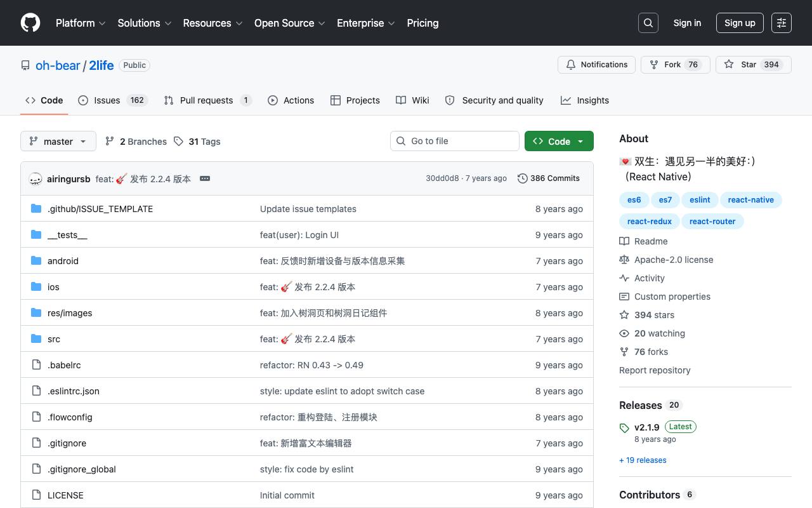Screen dimensions: 812x508
Task: Switch to the Issues tab
Action: pos(113,100)
